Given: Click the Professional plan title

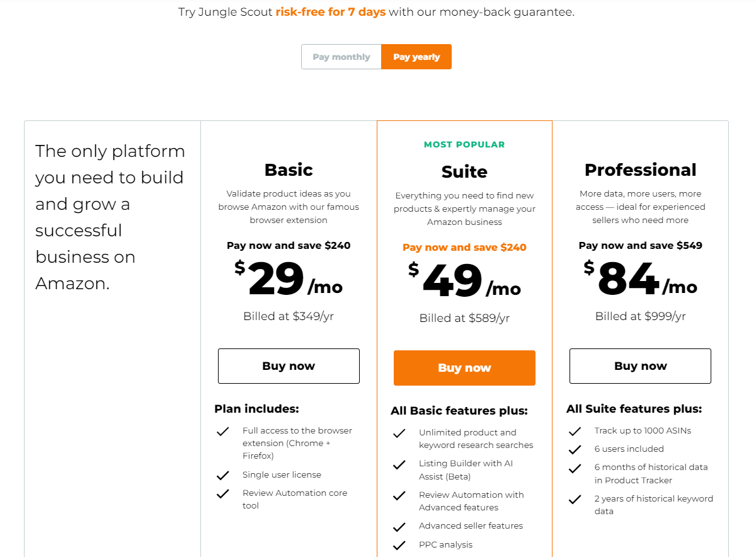Looking at the screenshot, I should 640,170.
